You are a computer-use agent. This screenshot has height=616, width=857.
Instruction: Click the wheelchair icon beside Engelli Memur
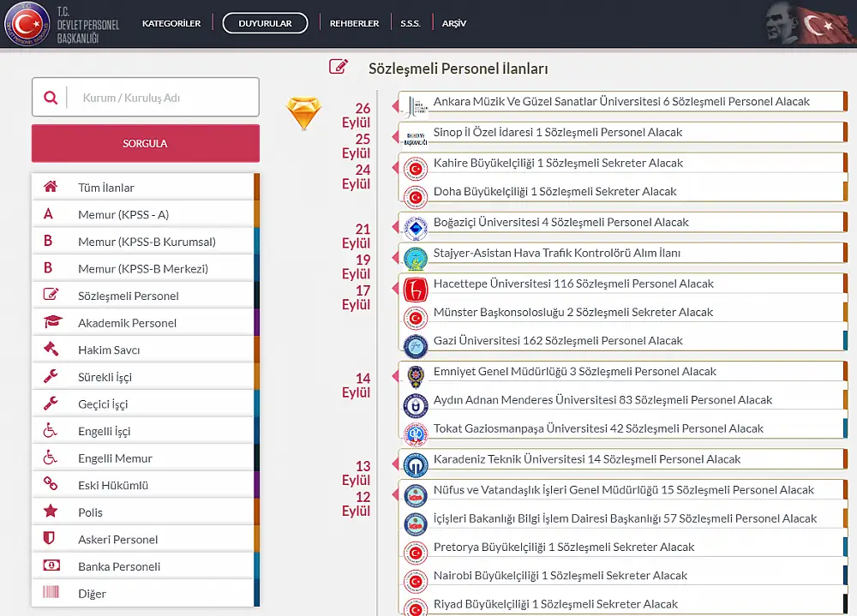point(51,457)
